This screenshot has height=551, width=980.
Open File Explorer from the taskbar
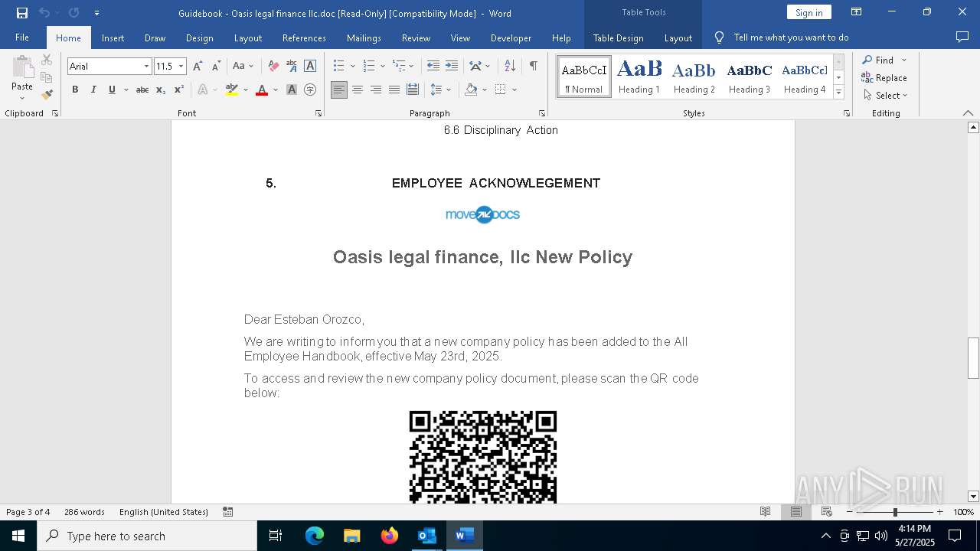coord(352,536)
